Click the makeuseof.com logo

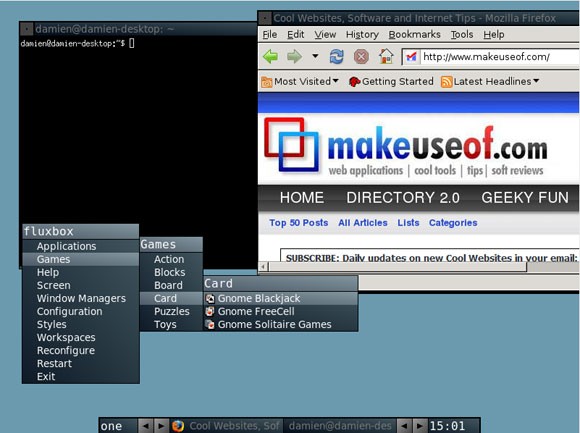pos(405,146)
